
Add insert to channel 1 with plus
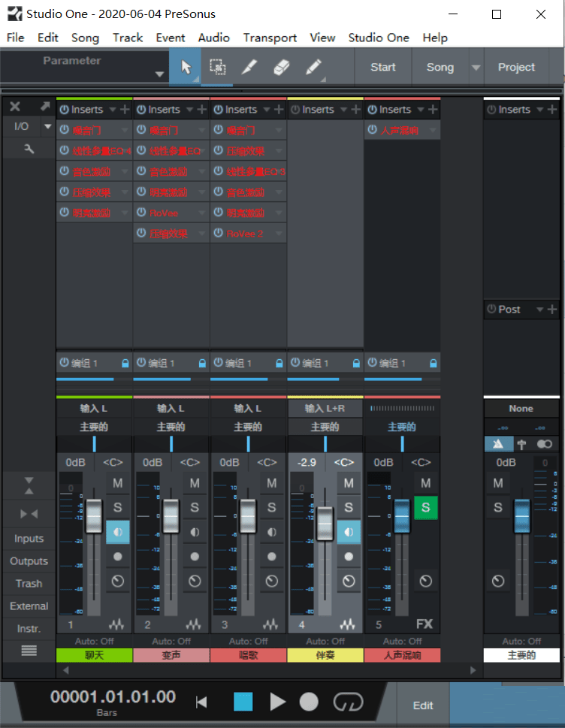(x=125, y=110)
